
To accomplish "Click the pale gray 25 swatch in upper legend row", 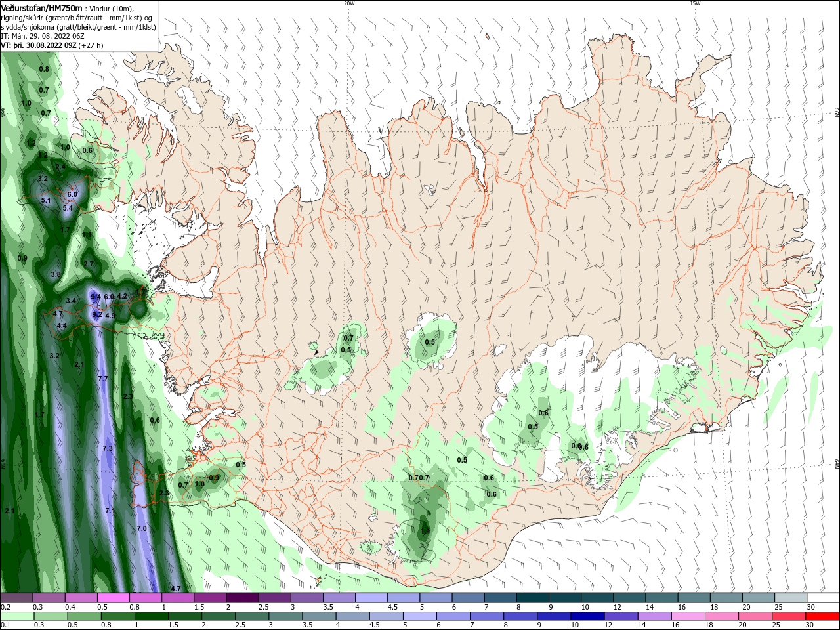I will click(791, 598).
